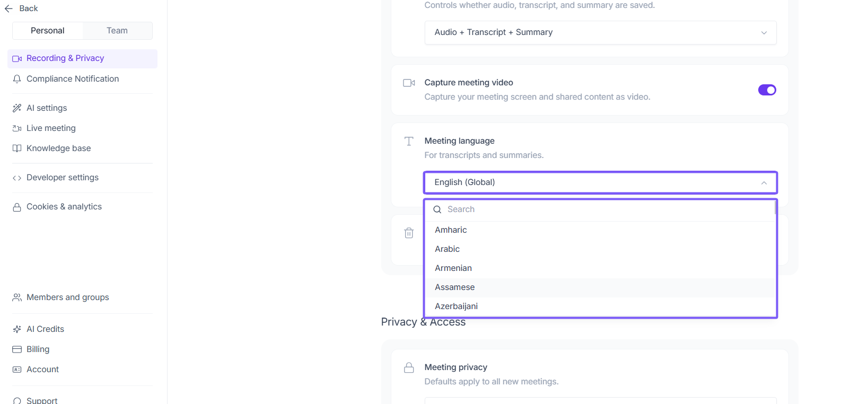
Task: Select Assamese from the language list
Action: click(x=455, y=287)
